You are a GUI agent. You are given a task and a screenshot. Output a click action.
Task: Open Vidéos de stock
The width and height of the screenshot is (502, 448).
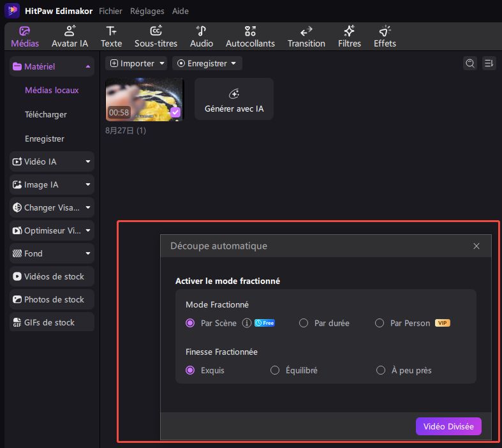pos(52,277)
